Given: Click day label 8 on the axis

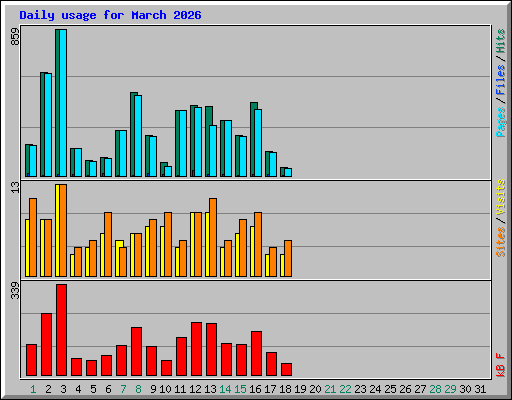Looking at the screenshot, I should (x=138, y=389).
